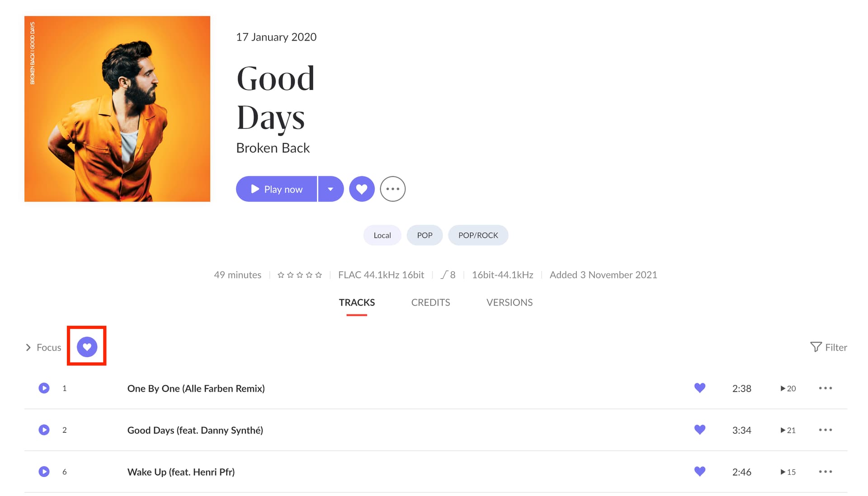
Task: Open the track Filter
Action: coord(828,347)
